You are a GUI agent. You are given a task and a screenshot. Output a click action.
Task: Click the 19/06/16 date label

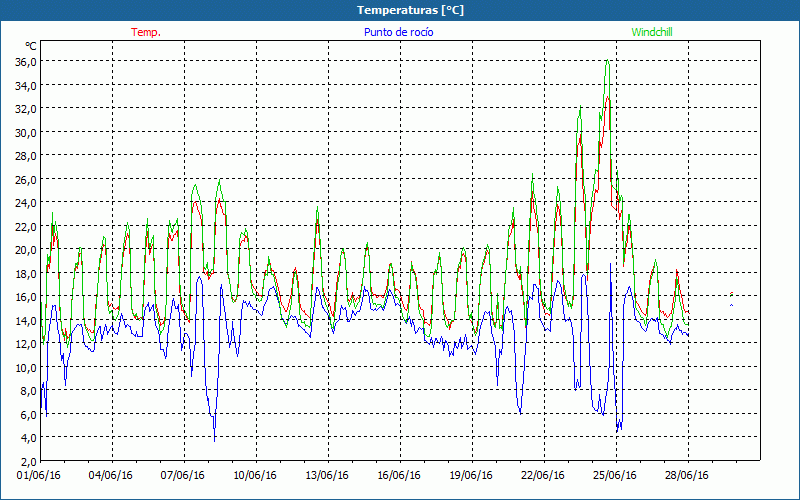471,475
